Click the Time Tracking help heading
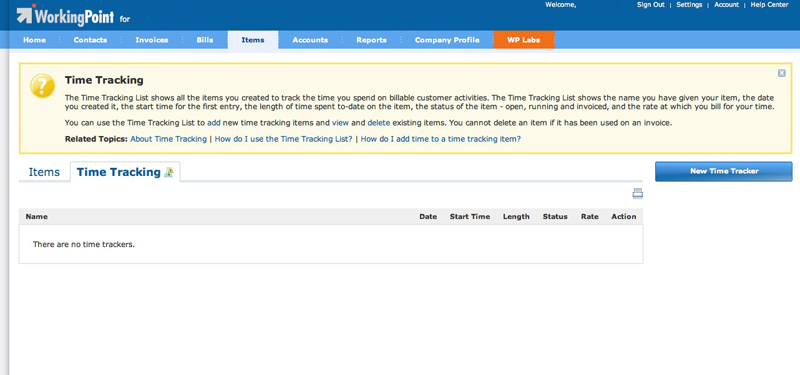Viewport: 800px width, 375px height. point(104,80)
